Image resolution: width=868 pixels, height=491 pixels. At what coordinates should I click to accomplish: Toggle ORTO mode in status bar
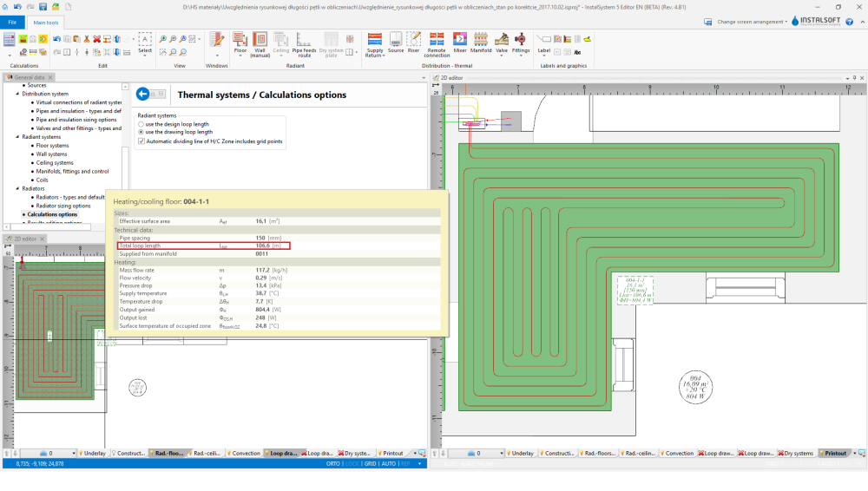332,464
